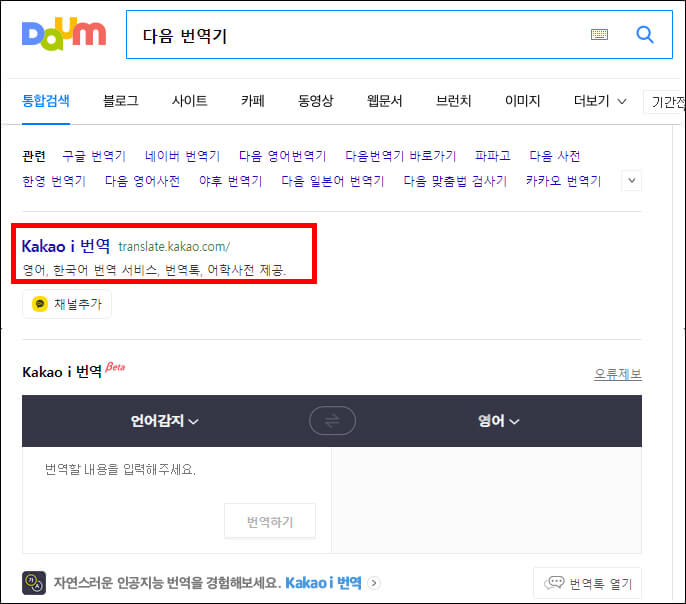
Task: Swap languages with the arrows button
Action: click(332, 421)
